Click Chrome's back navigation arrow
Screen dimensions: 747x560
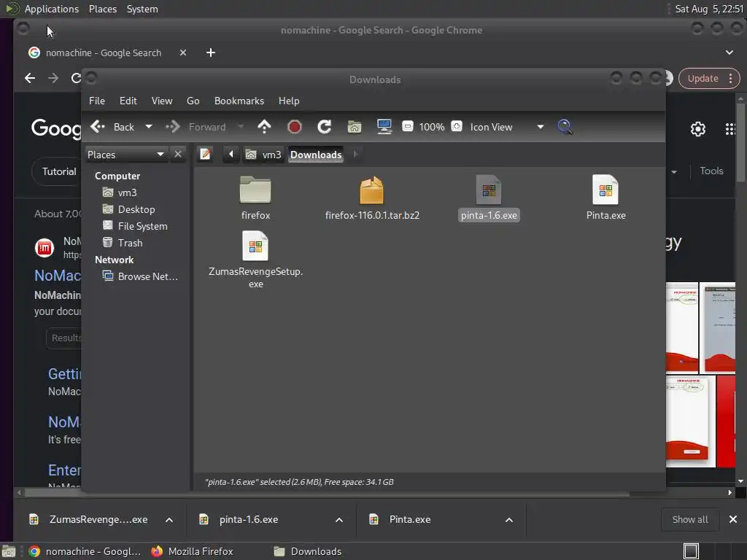[x=30, y=78]
